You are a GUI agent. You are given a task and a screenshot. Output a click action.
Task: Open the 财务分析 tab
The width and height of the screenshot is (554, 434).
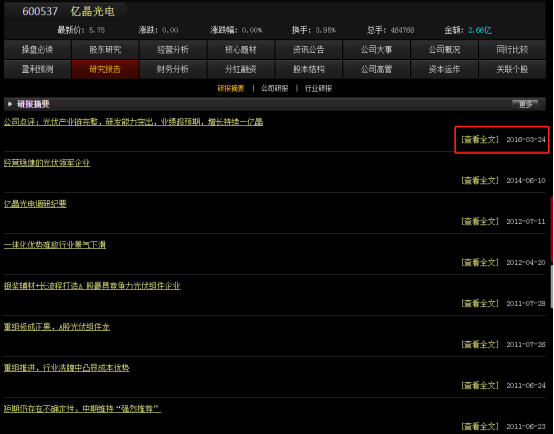pyautogui.click(x=173, y=69)
